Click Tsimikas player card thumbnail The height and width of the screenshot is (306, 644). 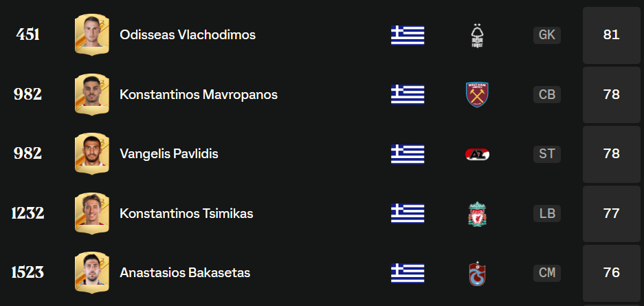(x=92, y=213)
